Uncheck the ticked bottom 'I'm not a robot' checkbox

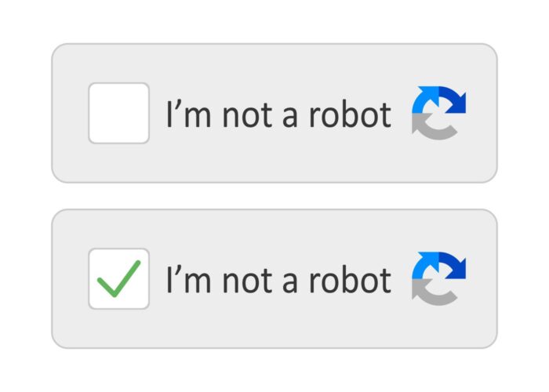118,278
